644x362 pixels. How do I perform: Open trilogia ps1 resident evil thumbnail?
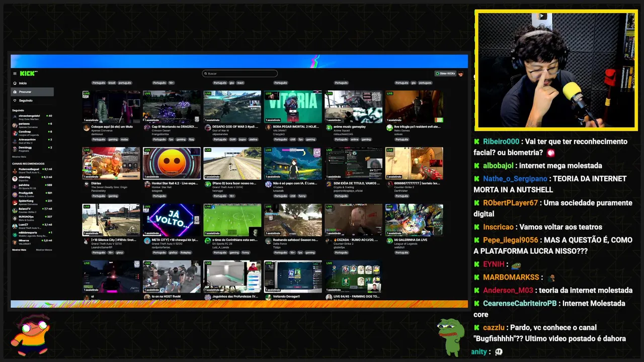click(x=414, y=107)
